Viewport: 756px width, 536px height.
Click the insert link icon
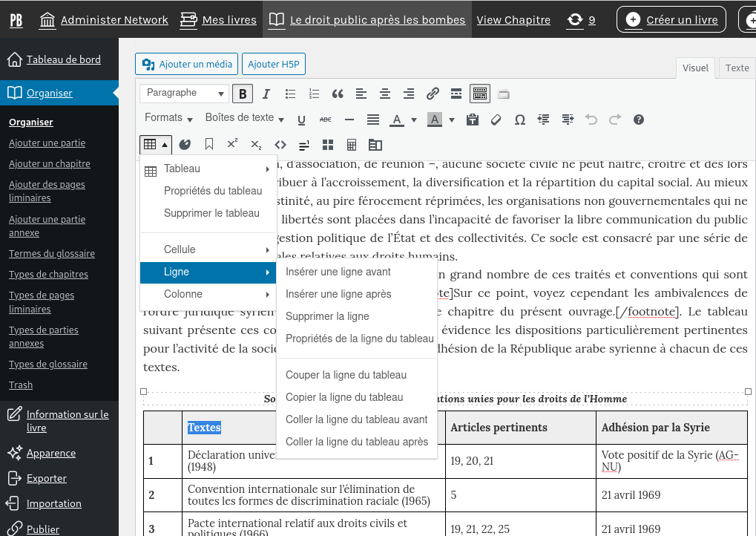[x=433, y=94]
